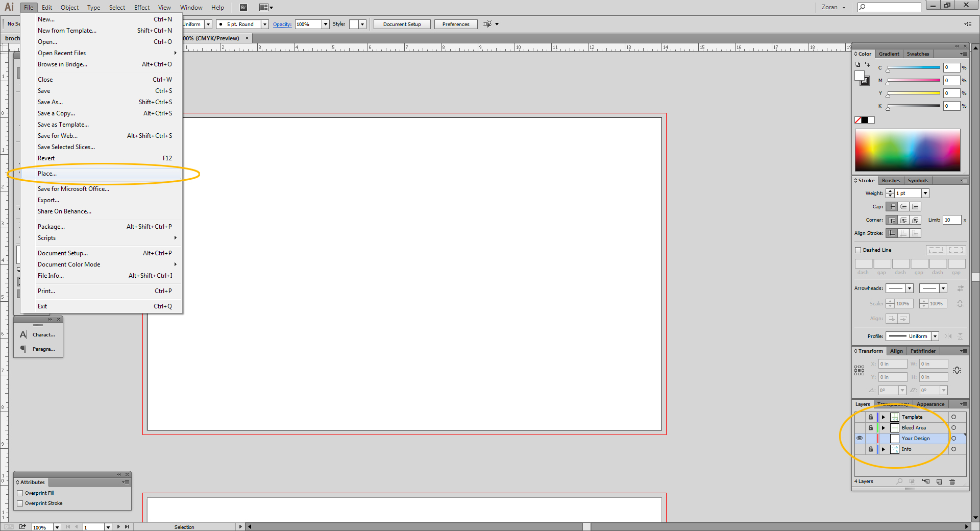Click Swap Fill and Stroke arrows

(x=867, y=64)
